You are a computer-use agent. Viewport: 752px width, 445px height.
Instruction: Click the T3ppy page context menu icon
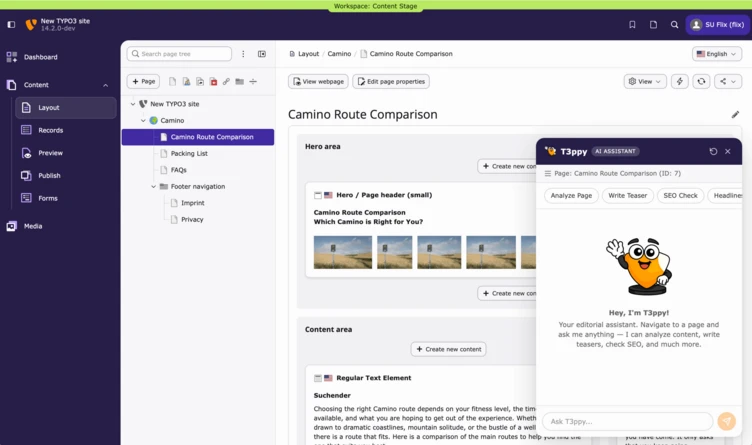[548, 174]
